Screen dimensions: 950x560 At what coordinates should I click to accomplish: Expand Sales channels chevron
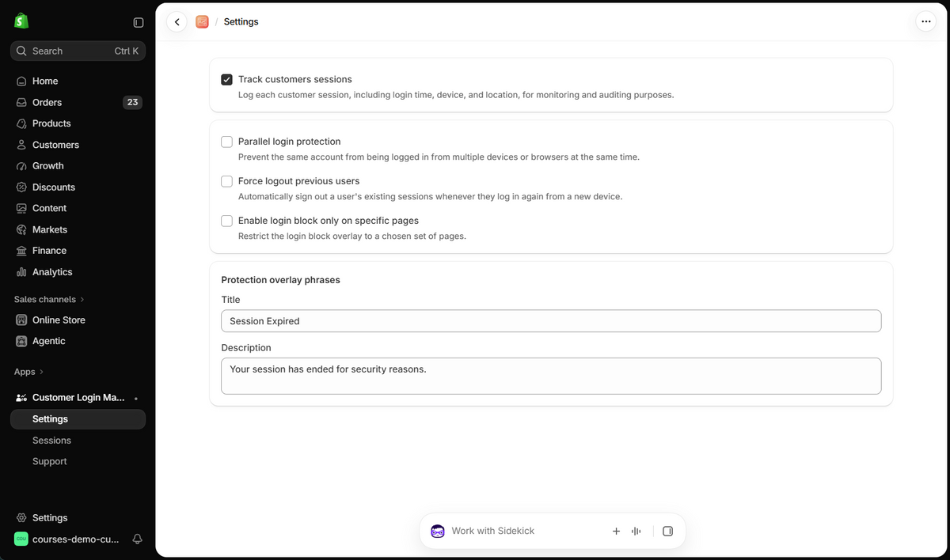pyautogui.click(x=82, y=300)
